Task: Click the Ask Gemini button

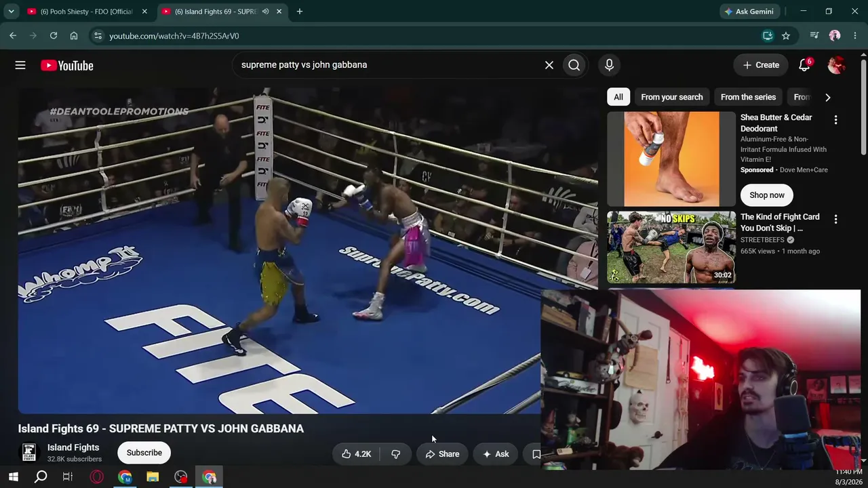Action: point(750,12)
